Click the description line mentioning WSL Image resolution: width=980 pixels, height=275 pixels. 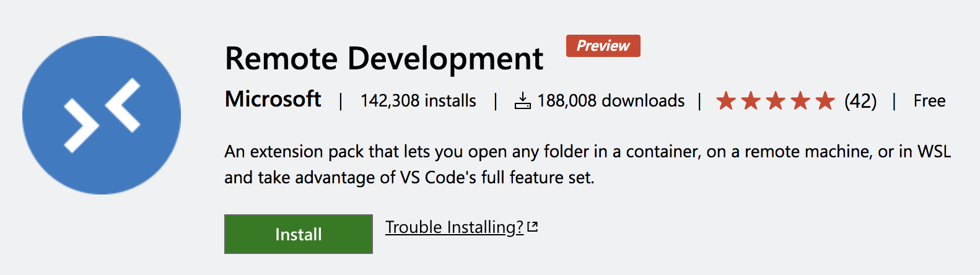point(588,152)
